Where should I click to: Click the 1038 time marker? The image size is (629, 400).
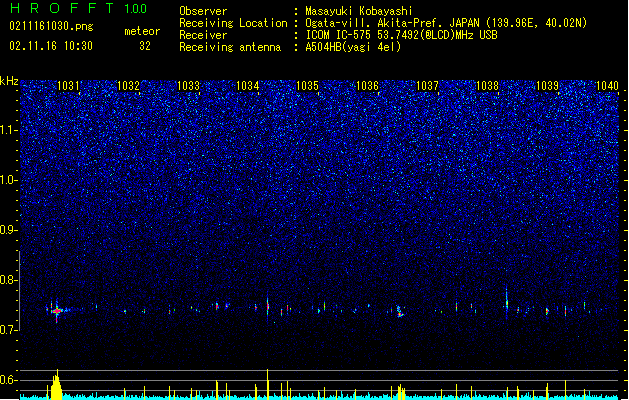point(487,85)
